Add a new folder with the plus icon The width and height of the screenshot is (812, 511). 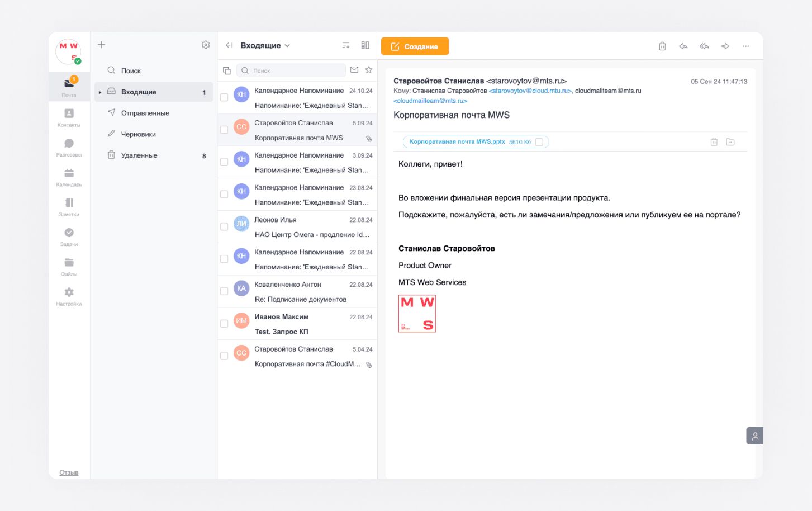101,45
